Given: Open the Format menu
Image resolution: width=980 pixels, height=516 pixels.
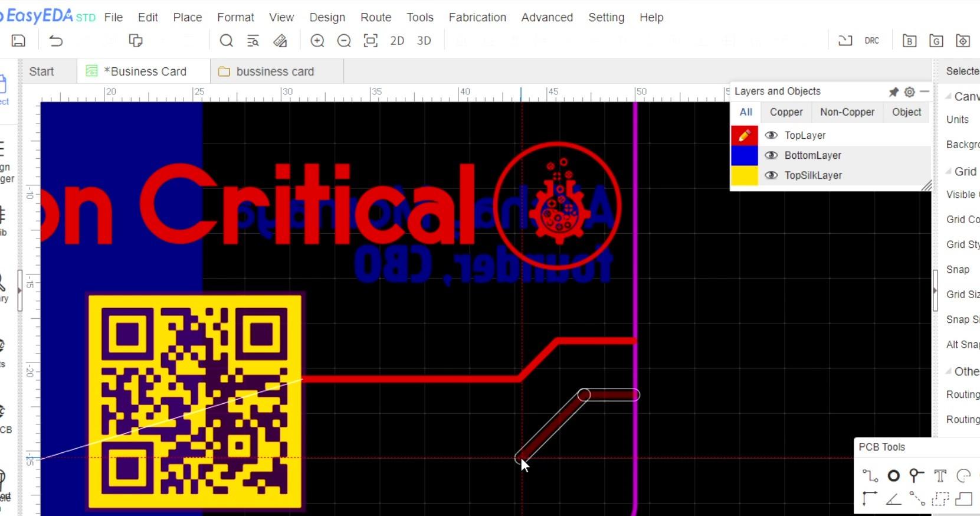Looking at the screenshot, I should [x=235, y=17].
